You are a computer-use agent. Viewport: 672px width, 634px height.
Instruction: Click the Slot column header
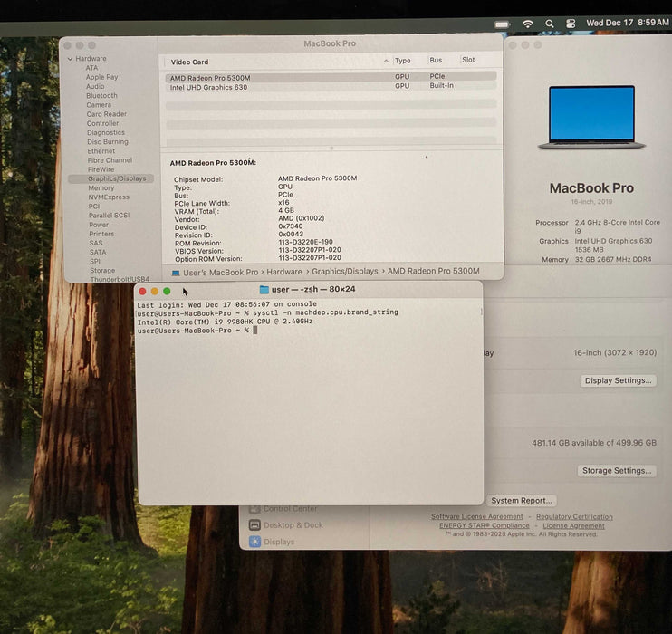[468, 60]
